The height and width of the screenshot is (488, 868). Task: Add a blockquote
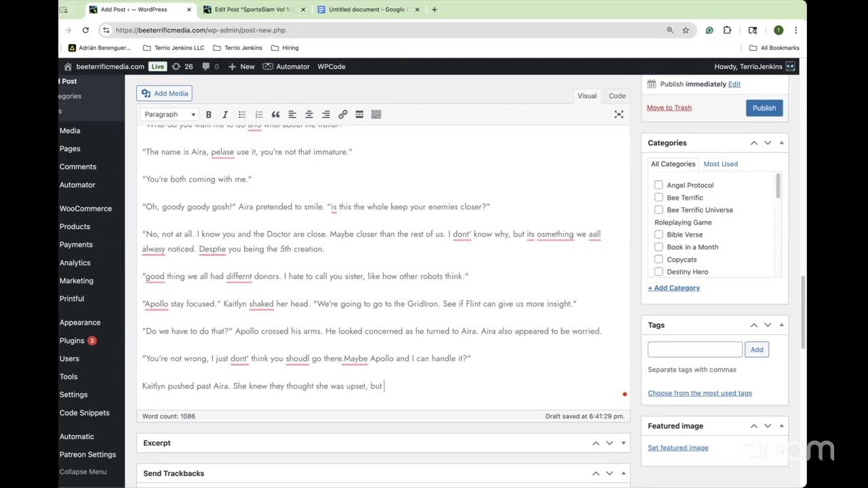pyautogui.click(x=275, y=114)
